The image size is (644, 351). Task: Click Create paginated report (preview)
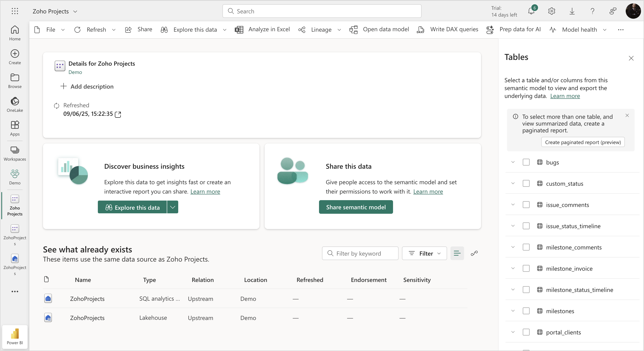tap(583, 142)
